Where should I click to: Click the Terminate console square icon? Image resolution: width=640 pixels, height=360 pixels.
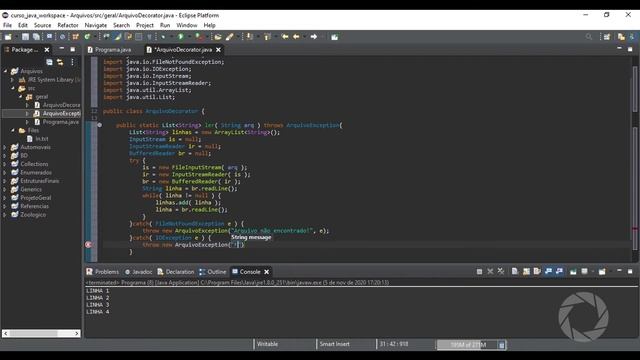(479, 271)
